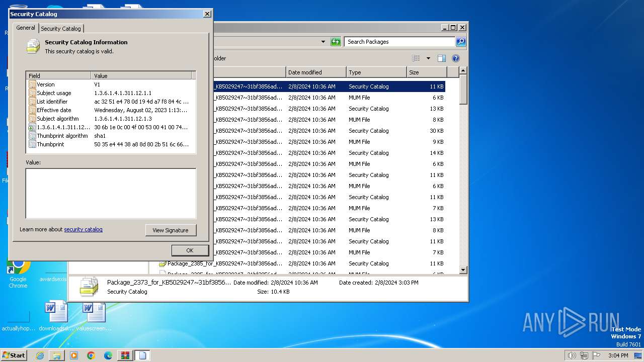Image resolution: width=644 pixels, height=362 pixels.
Task: Switch to WinRAR taskbar icon
Action: 125,355
